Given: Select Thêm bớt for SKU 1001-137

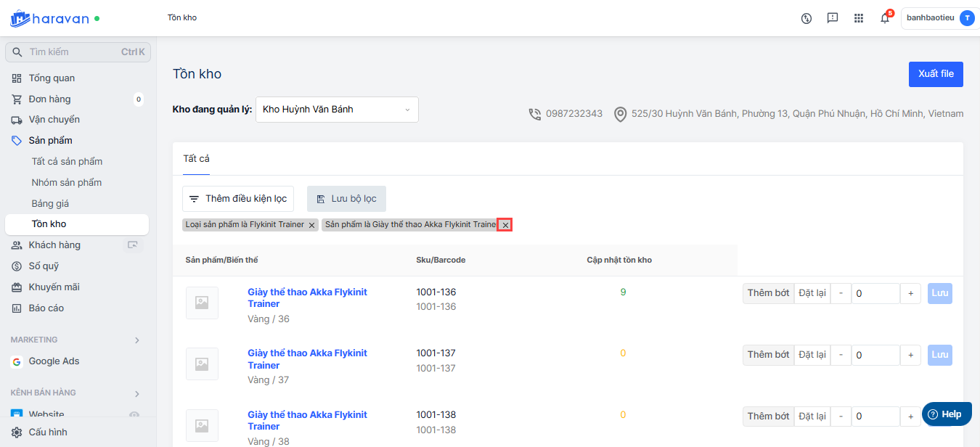Looking at the screenshot, I should point(768,355).
